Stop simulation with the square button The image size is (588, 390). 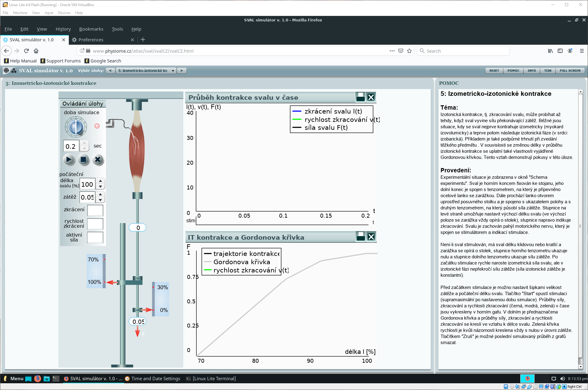click(x=83, y=159)
